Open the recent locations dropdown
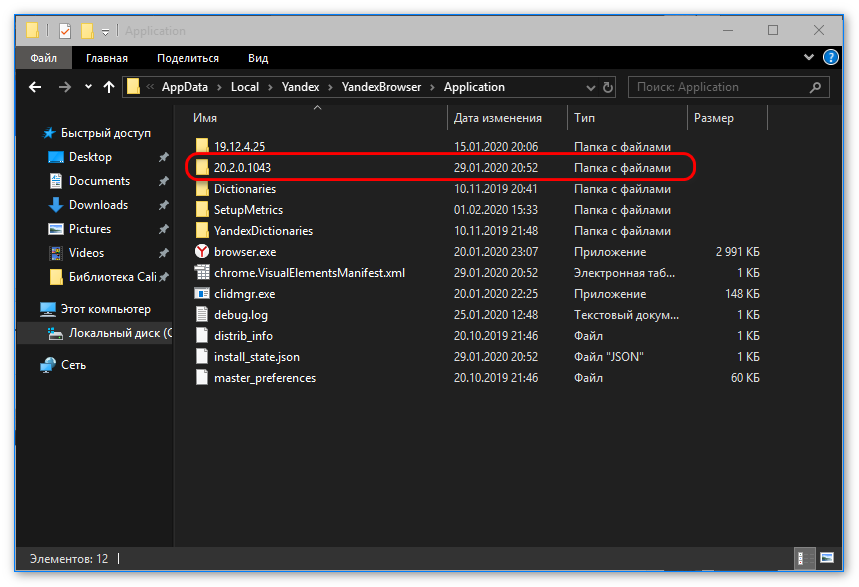This screenshot has height=587, width=859. click(88, 87)
